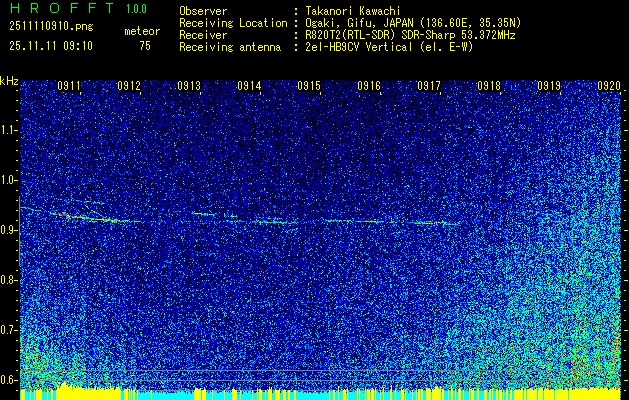Click time marker 0919 on the axis

click(x=549, y=85)
